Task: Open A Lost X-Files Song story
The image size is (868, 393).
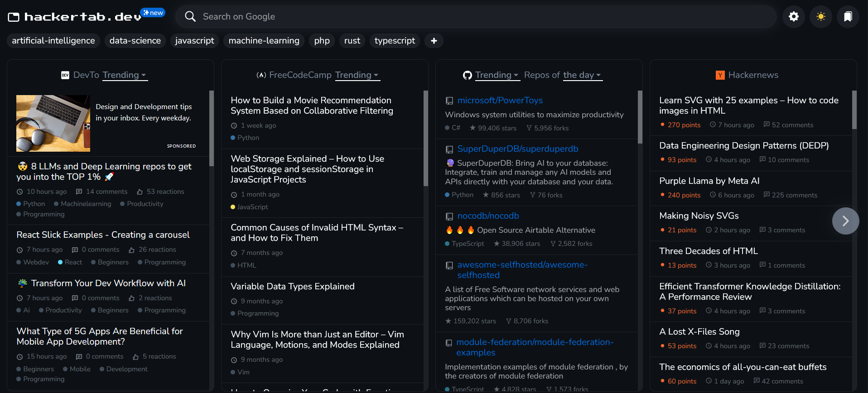Action: pos(699,331)
